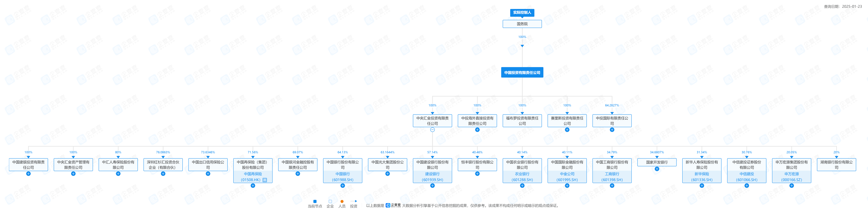
Task: Click stock label 申万宏源 (000166.SZ)
Action: tap(792, 177)
